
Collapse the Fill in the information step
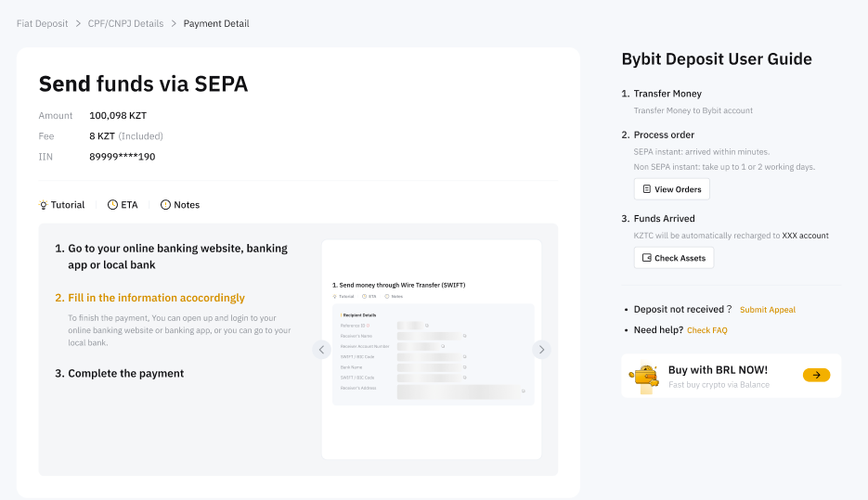click(x=156, y=298)
